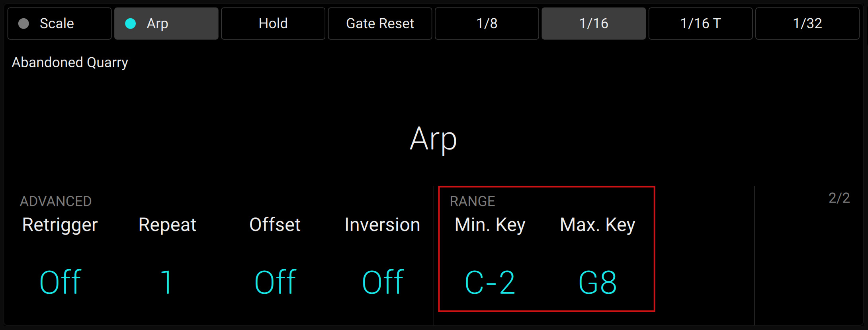Select the 1/16 rate

click(x=593, y=23)
